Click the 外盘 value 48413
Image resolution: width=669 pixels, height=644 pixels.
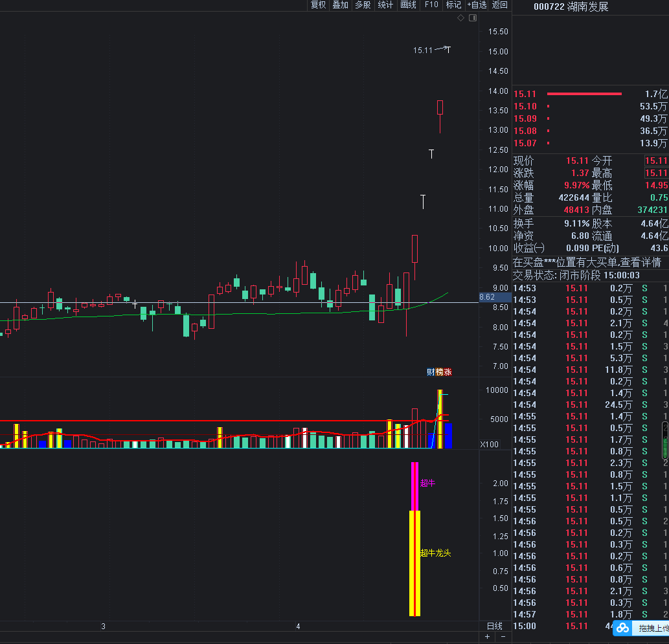point(576,210)
